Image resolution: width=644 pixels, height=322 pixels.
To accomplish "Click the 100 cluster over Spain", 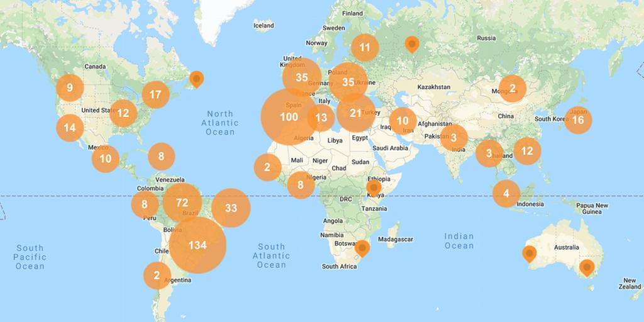I will 289,116.
